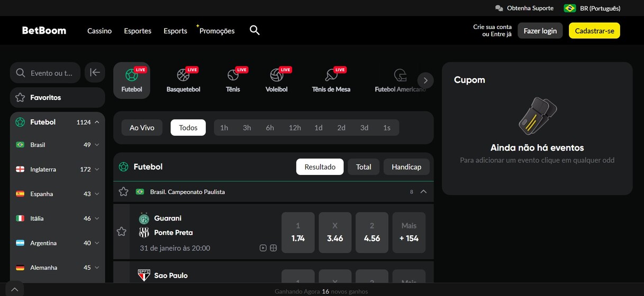Click the Germany flag by Alemanha
This screenshot has width=644, height=296.
[x=20, y=267]
